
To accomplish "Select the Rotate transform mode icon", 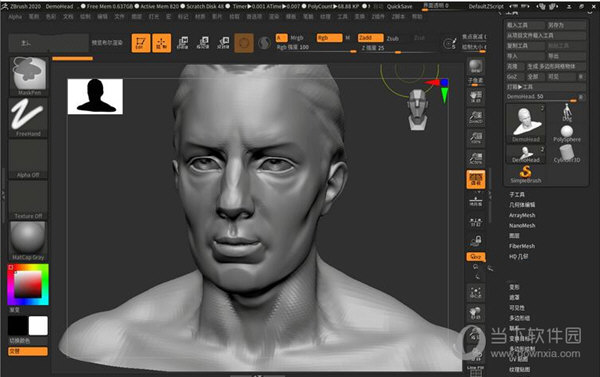I will [223, 42].
